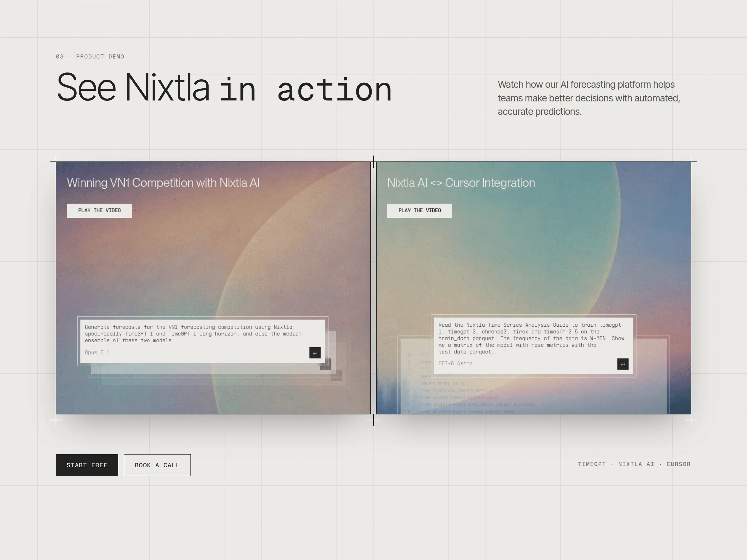Click the 'Winning VN1 Competition with Nixtla AI' title
The height and width of the screenshot is (560, 747).
coord(163,183)
